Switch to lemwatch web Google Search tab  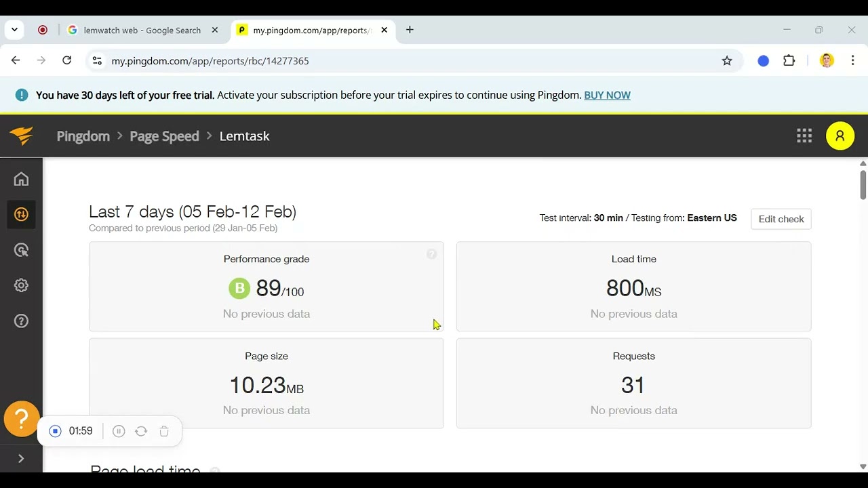coord(142,30)
